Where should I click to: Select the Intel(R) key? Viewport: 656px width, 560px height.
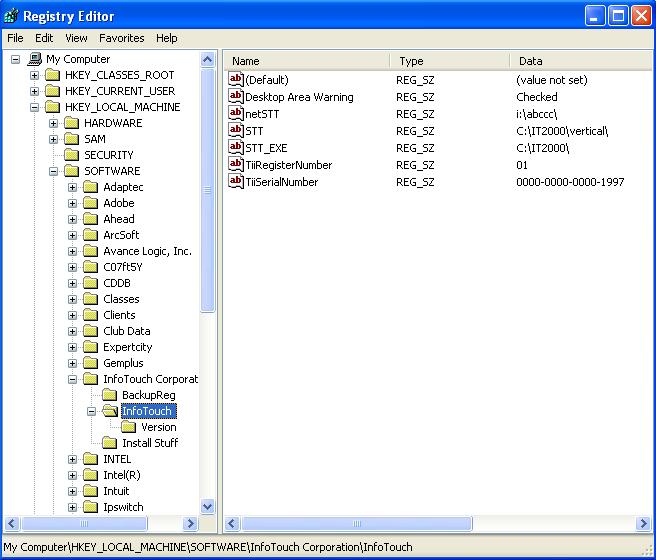tap(122, 476)
